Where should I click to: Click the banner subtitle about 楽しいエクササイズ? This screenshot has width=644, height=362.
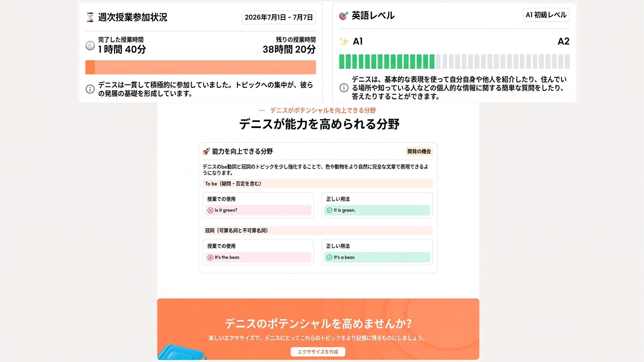(318, 338)
